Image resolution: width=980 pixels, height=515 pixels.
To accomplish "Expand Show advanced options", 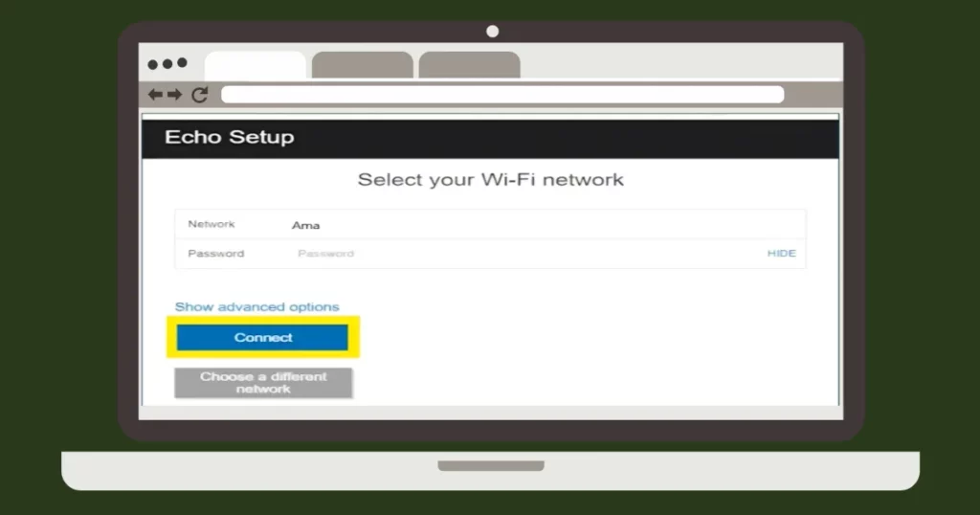I will pyautogui.click(x=256, y=307).
